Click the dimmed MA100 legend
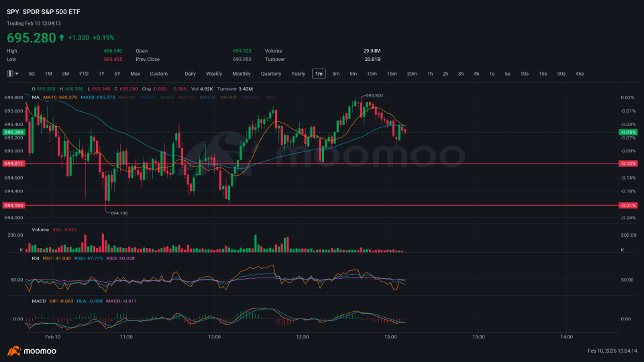The width and height of the screenshot is (644, 362). (127, 97)
